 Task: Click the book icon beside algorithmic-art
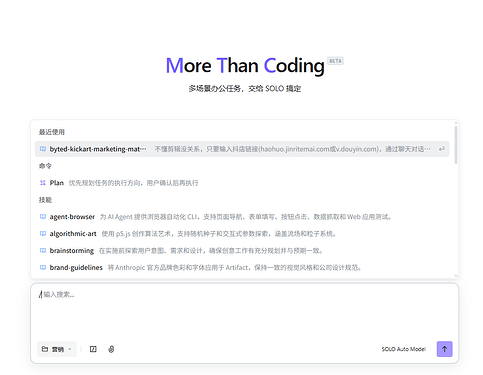pyautogui.click(x=43, y=234)
